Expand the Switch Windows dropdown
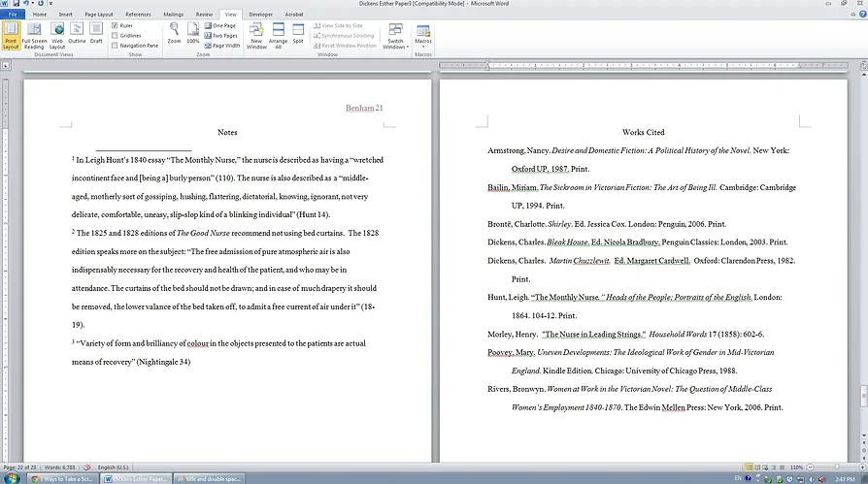868x484 pixels. pos(395,35)
